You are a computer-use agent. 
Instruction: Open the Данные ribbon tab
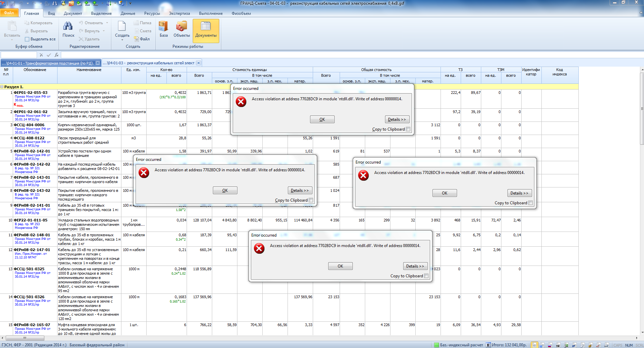[128, 13]
